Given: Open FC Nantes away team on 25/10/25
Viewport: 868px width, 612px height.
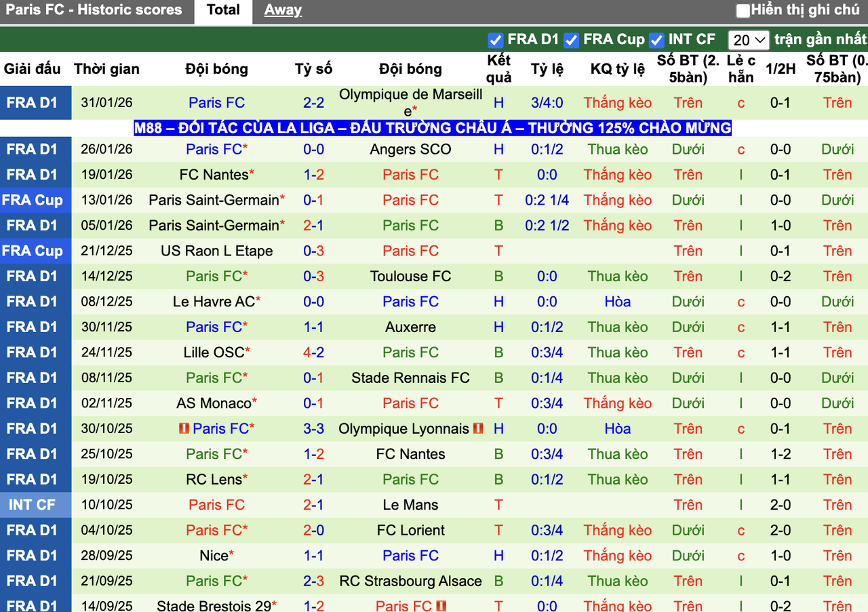Looking at the screenshot, I should point(411,454).
